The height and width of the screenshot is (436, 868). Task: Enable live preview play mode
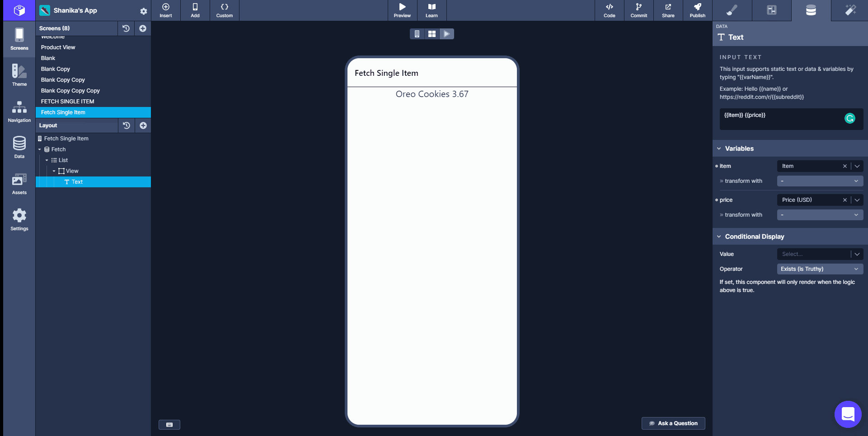pyautogui.click(x=447, y=33)
